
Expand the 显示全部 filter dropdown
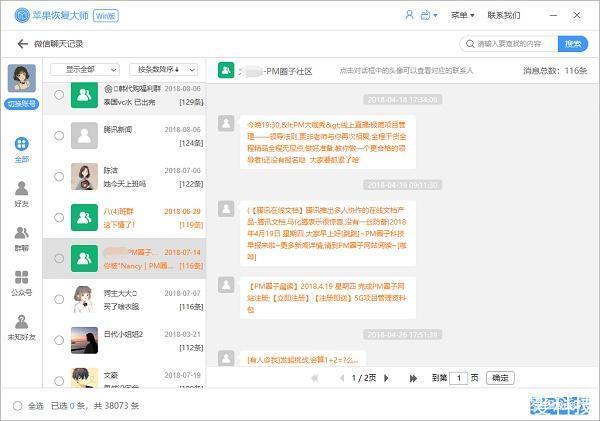pyautogui.click(x=85, y=70)
